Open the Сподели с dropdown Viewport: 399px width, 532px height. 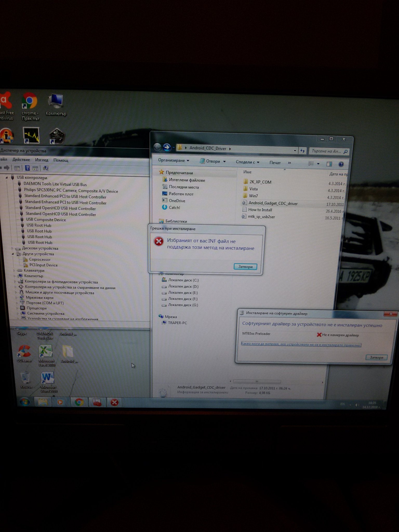pyautogui.click(x=248, y=162)
